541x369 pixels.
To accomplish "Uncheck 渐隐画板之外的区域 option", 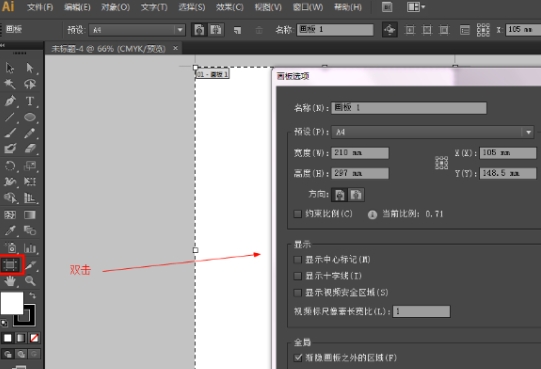I will [x=297, y=358].
